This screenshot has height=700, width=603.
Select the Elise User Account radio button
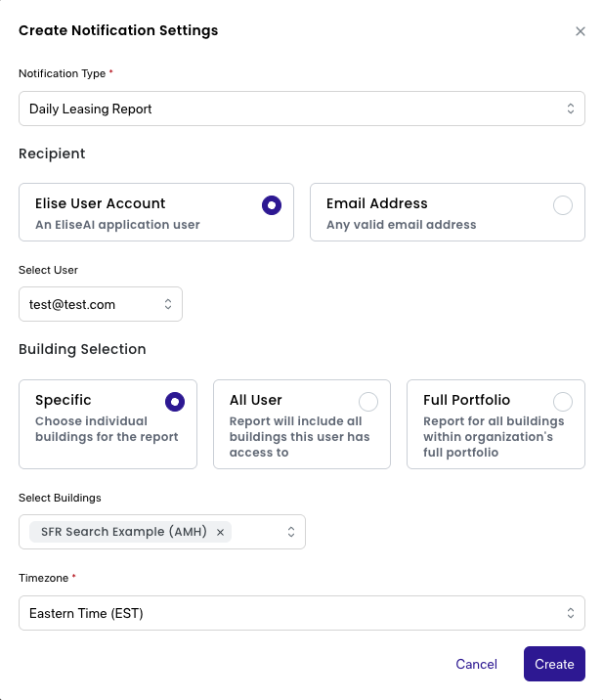(272, 205)
